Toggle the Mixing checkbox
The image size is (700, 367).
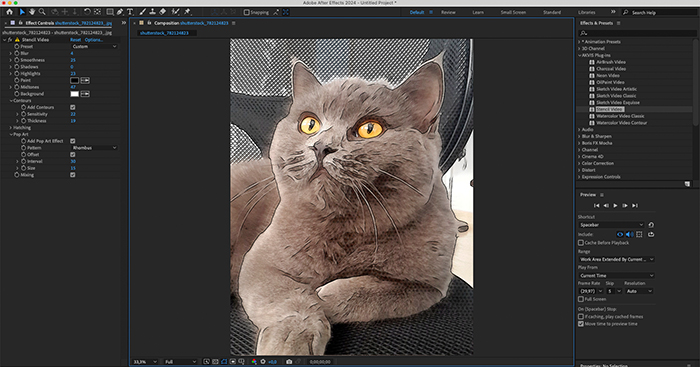click(x=73, y=175)
